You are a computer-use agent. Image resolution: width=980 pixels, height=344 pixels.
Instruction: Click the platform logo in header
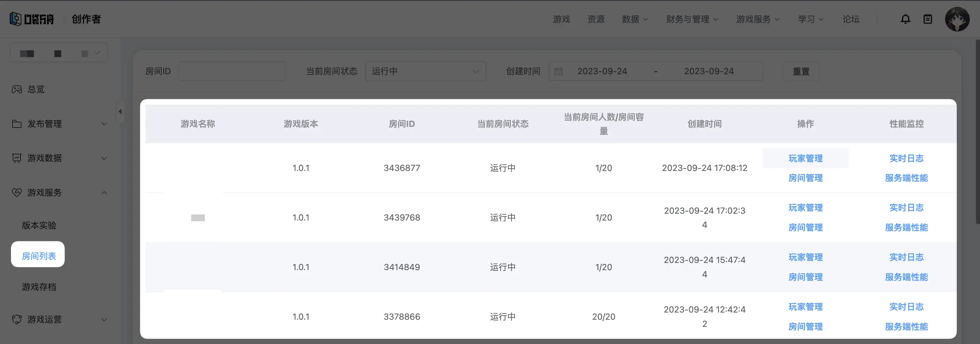(31, 19)
